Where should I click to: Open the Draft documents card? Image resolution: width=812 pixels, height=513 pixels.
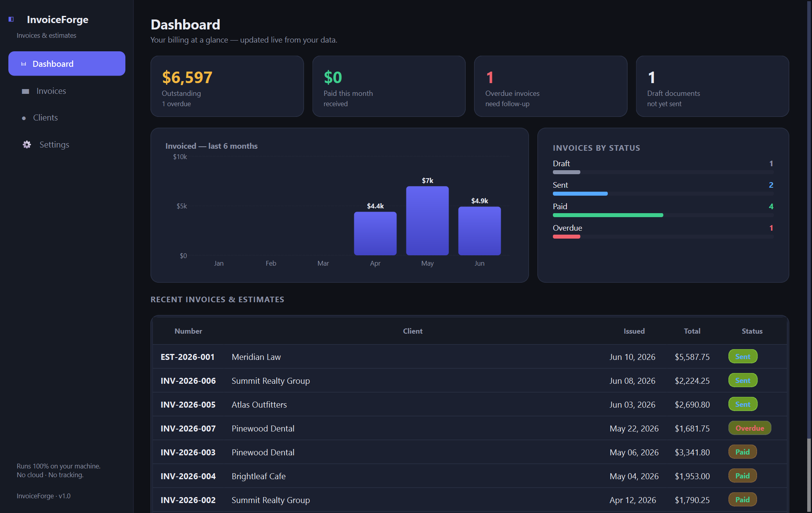(x=712, y=86)
